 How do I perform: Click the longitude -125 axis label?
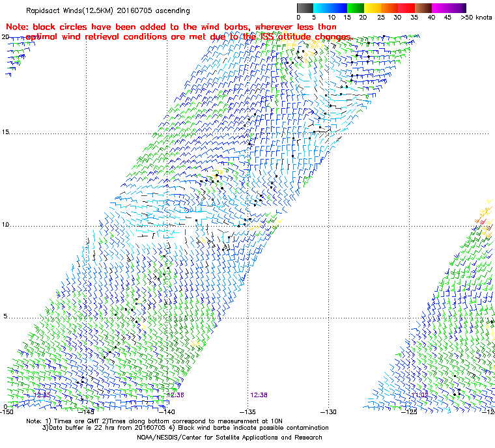[x=409, y=412]
